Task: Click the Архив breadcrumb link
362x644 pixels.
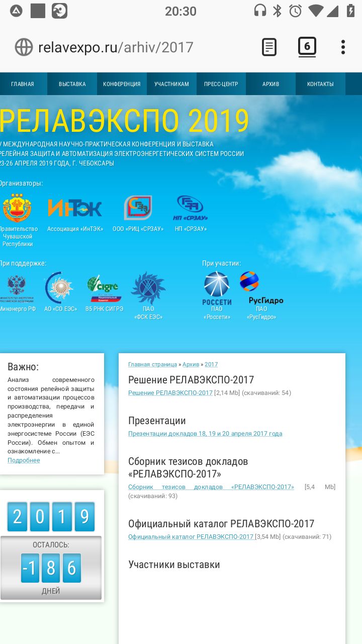Action: point(191,364)
